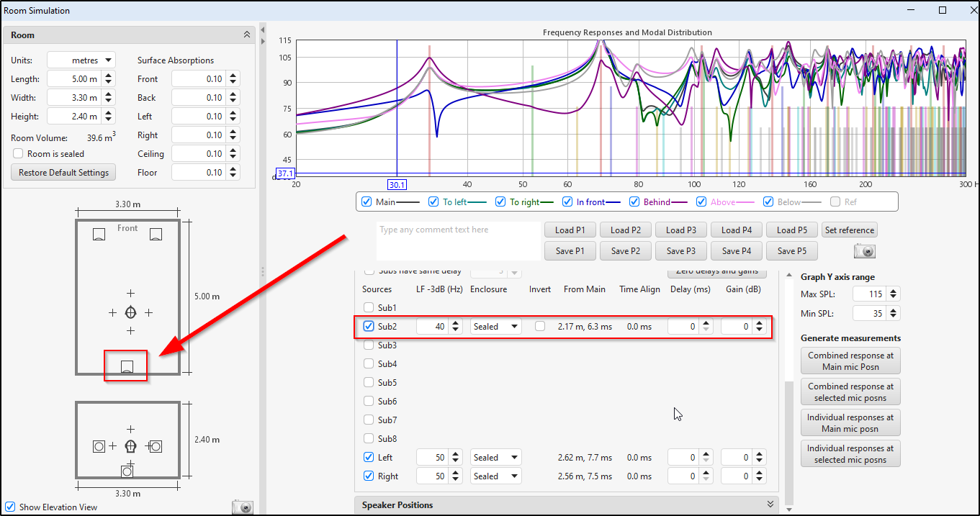Click the Save P2 button

coord(625,251)
